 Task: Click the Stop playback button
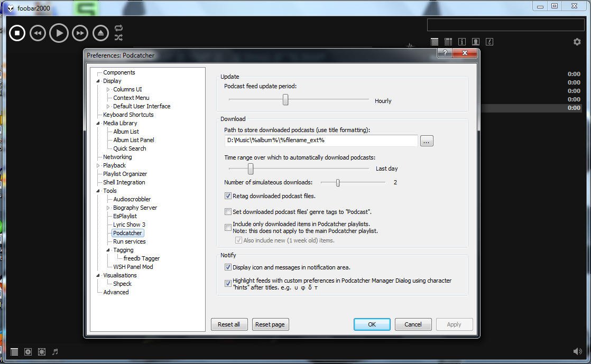pos(17,33)
